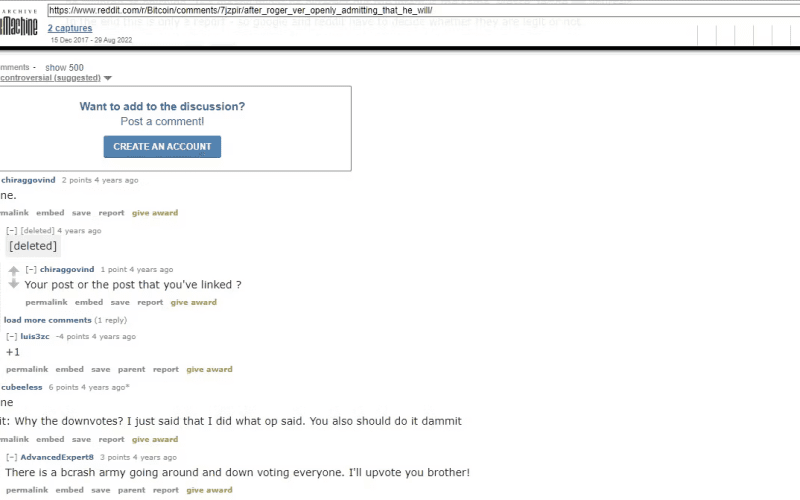Give award to luis3zc's comment
800x500 pixels.
pos(209,369)
